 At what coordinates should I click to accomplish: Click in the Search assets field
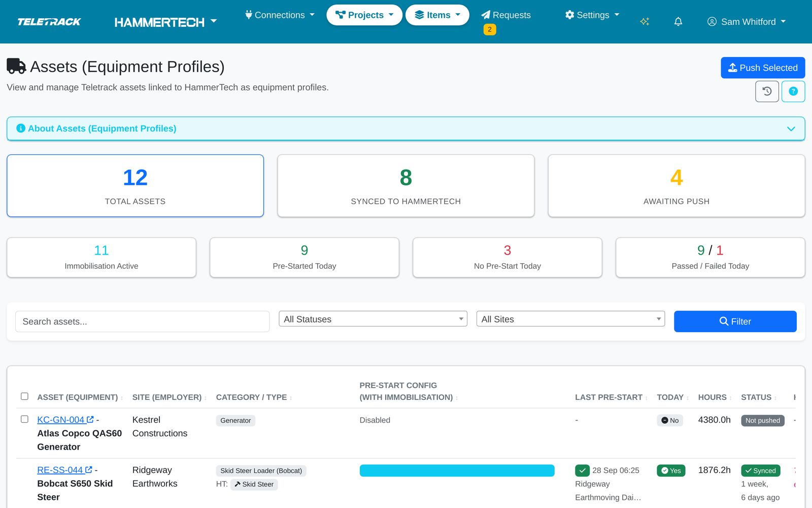tap(143, 322)
